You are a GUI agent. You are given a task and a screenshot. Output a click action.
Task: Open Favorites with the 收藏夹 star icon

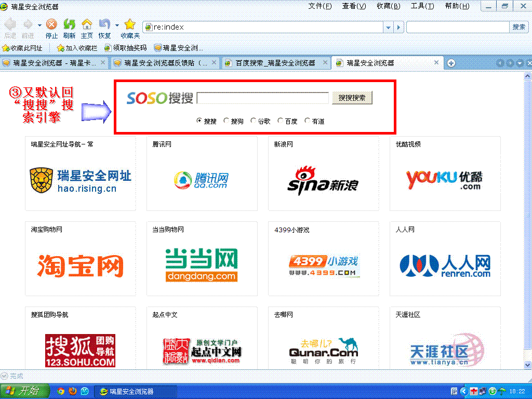pos(130,24)
